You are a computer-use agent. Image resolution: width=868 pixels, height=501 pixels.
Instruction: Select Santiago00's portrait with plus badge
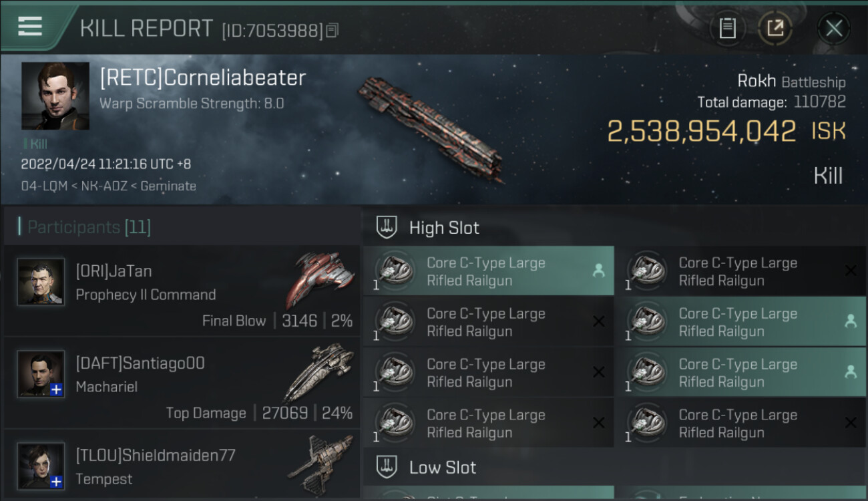[x=41, y=374]
